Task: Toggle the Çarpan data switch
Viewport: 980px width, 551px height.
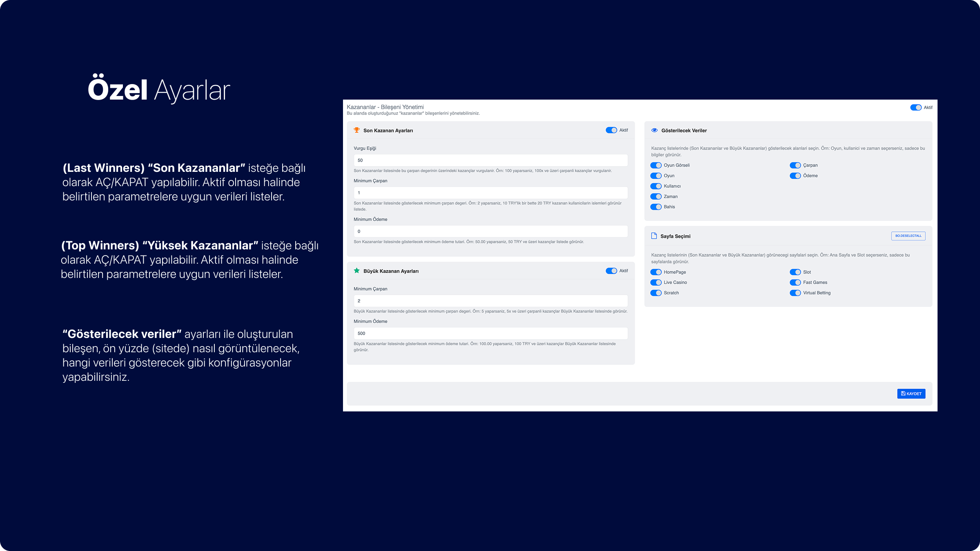Action: point(795,165)
